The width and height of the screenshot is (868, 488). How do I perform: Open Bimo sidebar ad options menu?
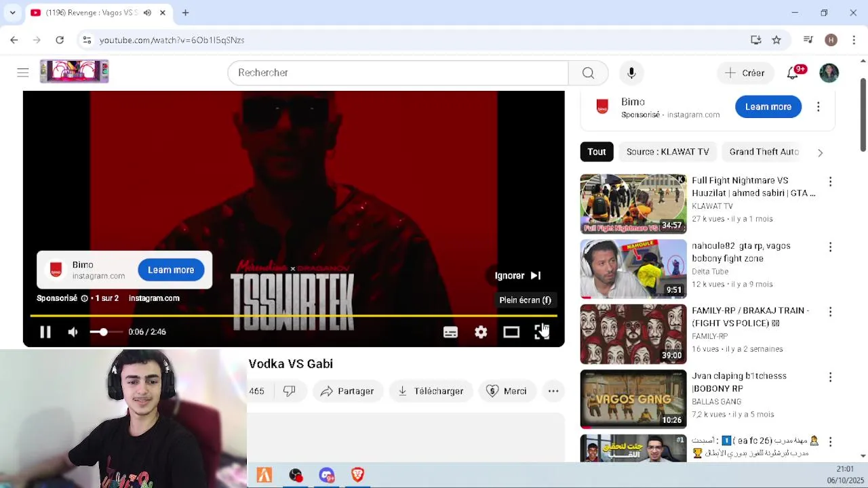click(x=818, y=106)
